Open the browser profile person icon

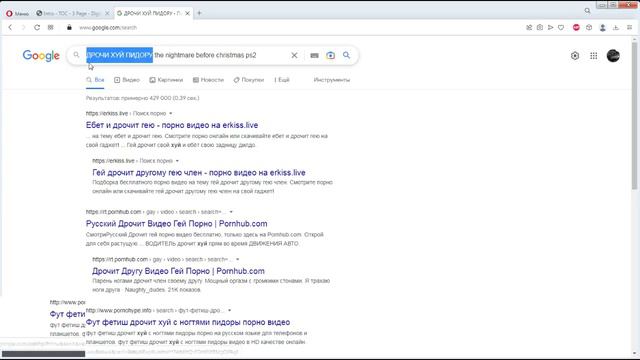(602, 27)
